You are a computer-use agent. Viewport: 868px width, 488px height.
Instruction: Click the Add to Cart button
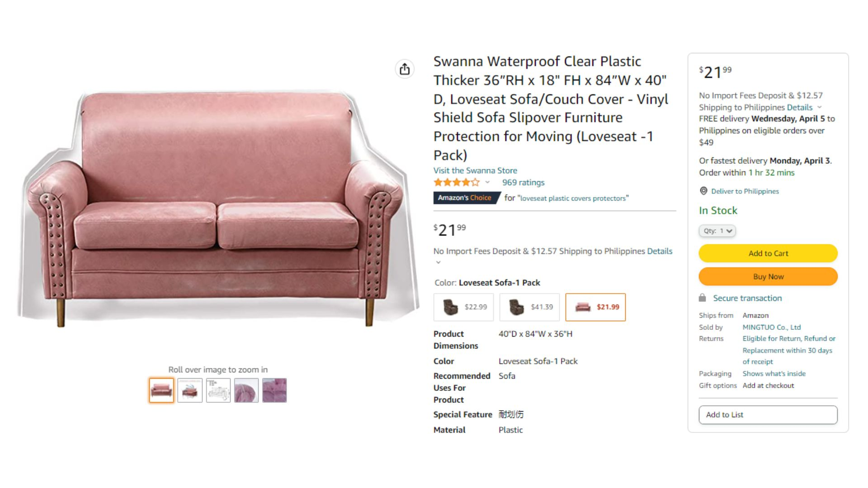pos(768,253)
